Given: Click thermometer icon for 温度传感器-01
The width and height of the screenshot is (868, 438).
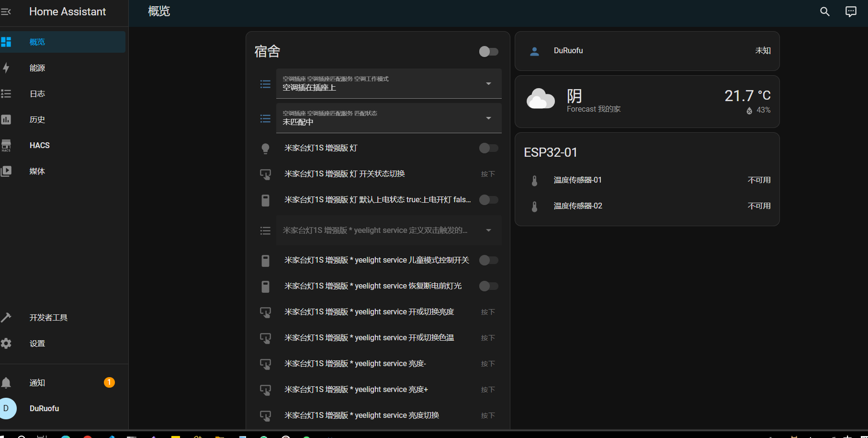Looking at the screenshot, I should click(x=535, y=181).
